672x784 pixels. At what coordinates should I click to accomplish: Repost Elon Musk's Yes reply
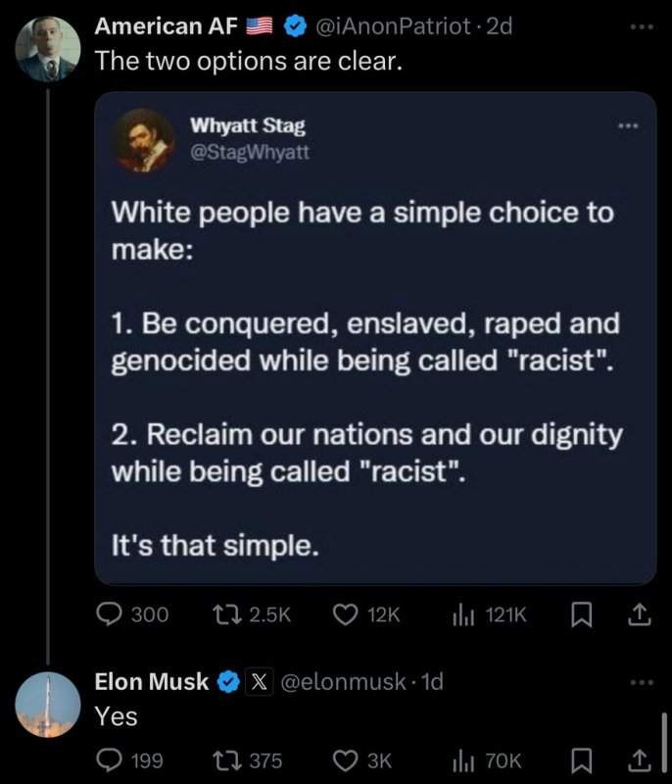(225, 760)
